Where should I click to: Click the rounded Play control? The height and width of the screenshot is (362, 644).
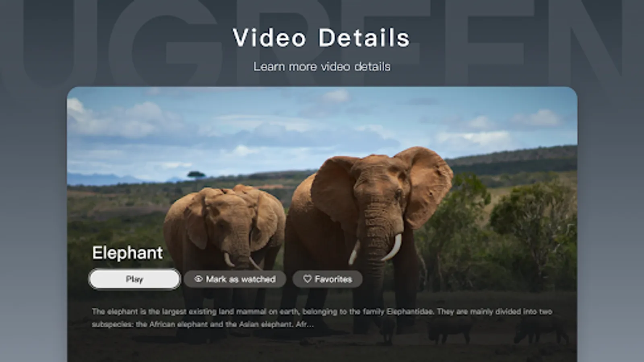click(x=134, y=278)
